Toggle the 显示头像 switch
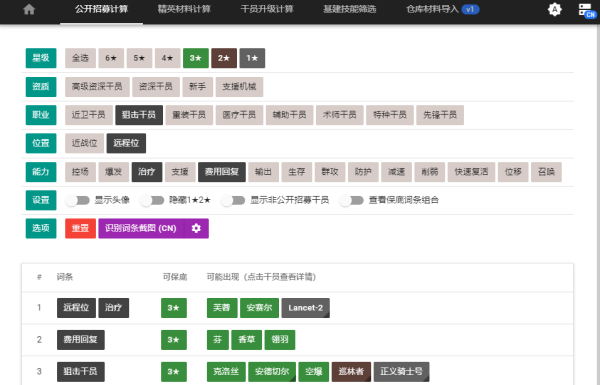Viewport: 600px width, 385px height. pos(77,200)
